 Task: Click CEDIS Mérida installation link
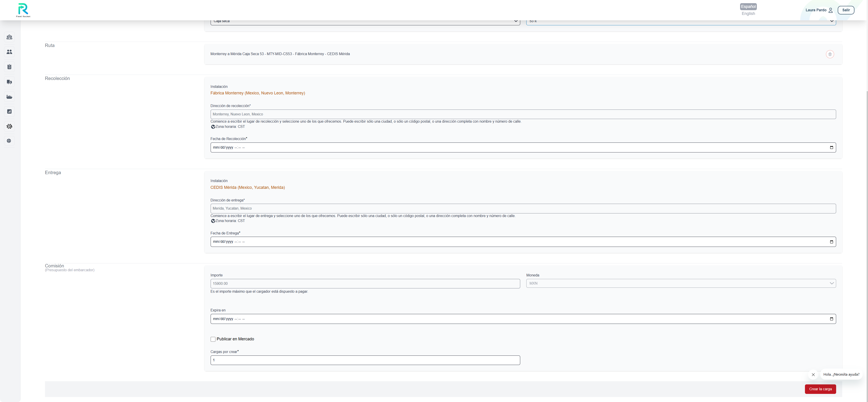tap(248, 187)
